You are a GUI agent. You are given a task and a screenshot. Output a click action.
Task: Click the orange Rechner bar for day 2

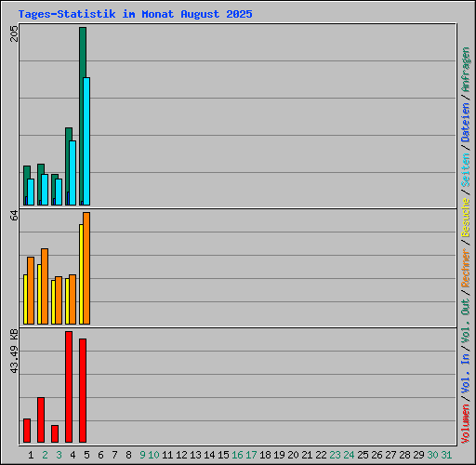click(x=45, y=286)
